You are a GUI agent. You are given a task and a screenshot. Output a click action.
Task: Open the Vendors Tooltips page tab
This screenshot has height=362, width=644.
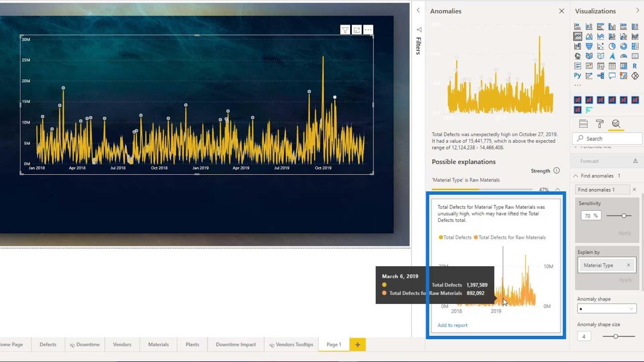click(x=291, y=344)
